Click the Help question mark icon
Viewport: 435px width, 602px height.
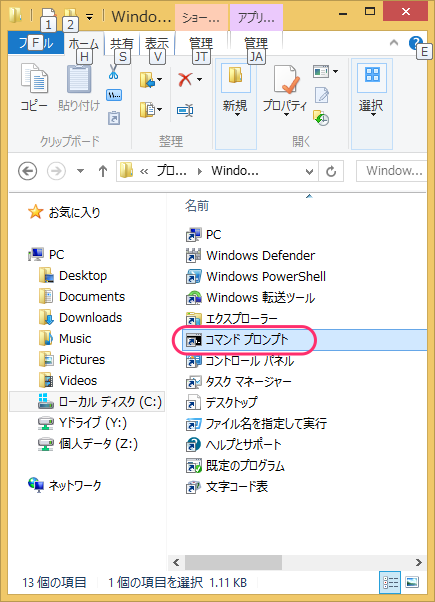pyautogui.click(x=415, y=42)
